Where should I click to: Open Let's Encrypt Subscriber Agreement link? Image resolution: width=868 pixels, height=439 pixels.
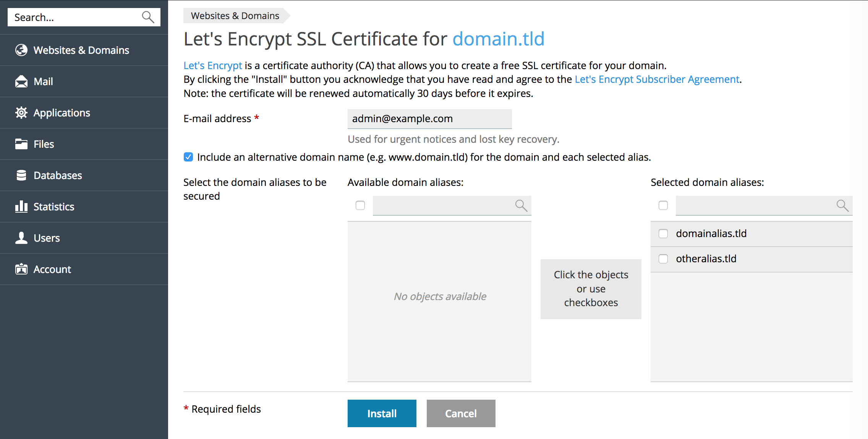pyautogui.click(x=657, y=79)
